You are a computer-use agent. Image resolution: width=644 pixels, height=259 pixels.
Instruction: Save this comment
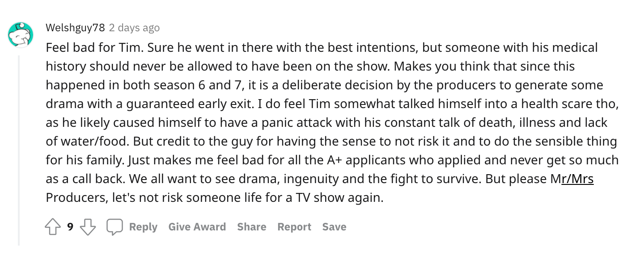point(334,227)
